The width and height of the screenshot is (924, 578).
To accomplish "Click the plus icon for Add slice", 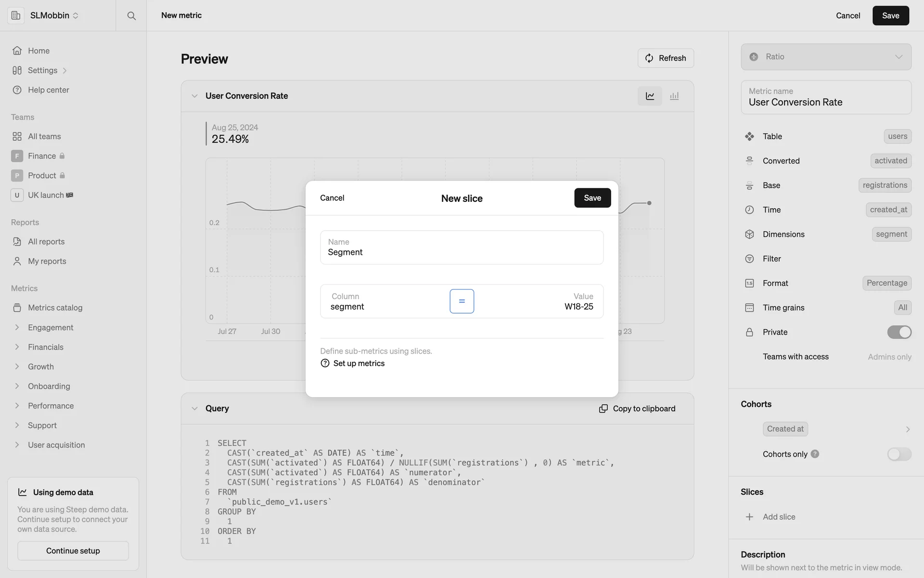I will click(x=749, y=517).
